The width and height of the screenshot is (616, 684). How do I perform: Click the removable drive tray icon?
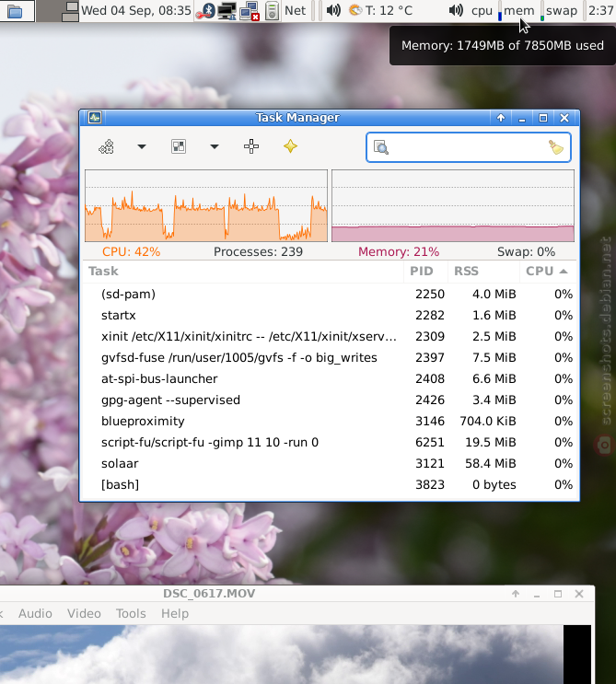272,10
